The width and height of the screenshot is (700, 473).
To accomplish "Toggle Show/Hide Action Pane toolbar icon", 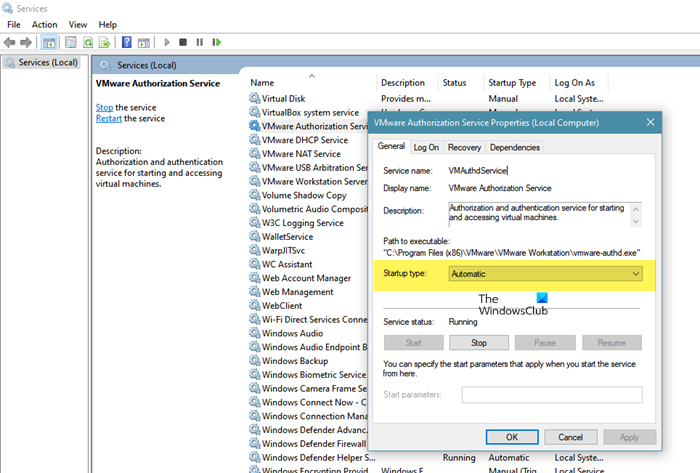I will tap(144, 42).
